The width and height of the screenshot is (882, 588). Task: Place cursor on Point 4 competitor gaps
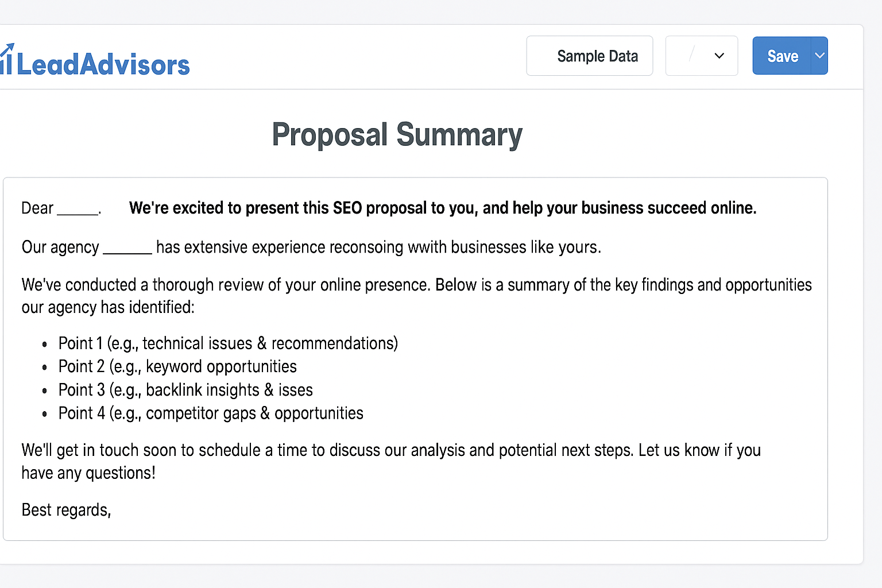(211, 413)
